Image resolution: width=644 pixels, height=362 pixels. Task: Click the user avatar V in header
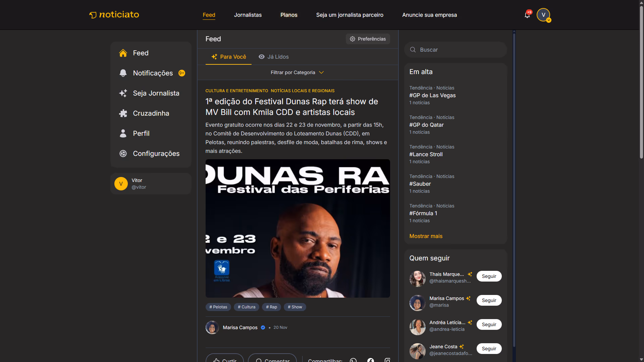tap(543, 15)
